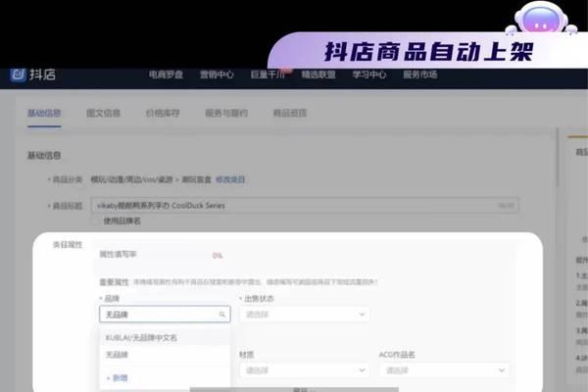
Task: Switch to the 服务与履约 tab
Action: point(226,113)
